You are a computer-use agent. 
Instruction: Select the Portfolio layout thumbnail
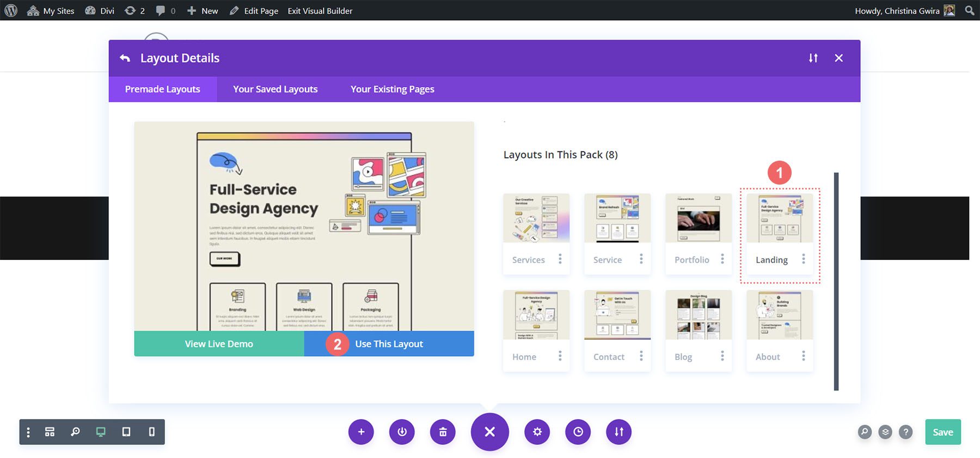(699, 218)
